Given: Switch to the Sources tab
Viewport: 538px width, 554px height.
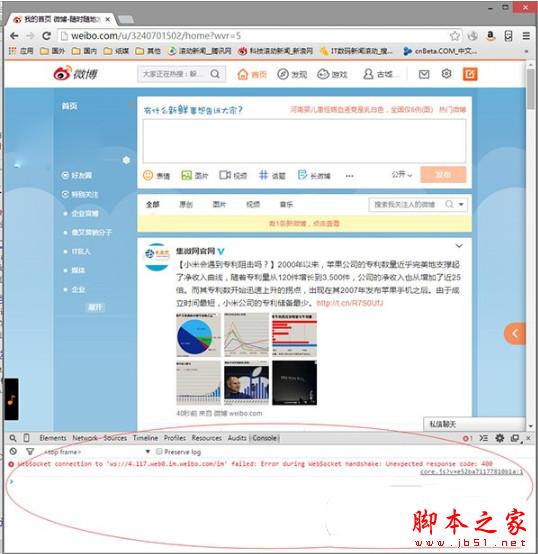Looking at the screenshot, I should (115, 438).
